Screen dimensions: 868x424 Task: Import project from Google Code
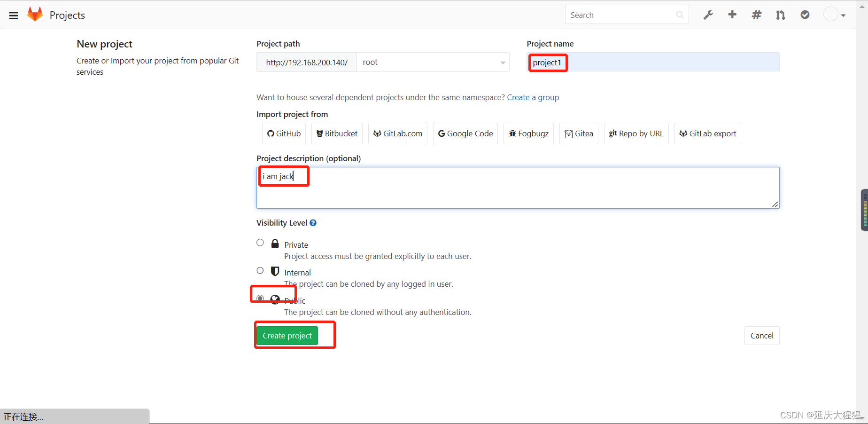pos(465,133)
